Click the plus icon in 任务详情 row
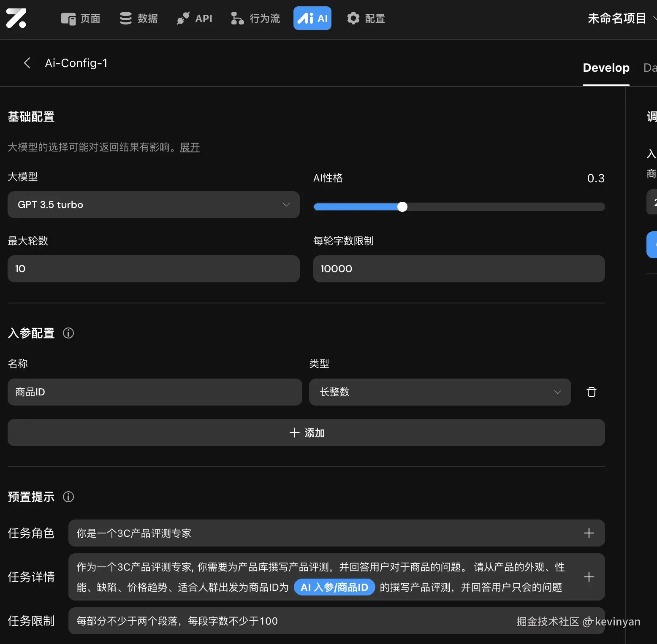This screenshot has height=644, width=657. pyautogui.click(x=589, y=577)
